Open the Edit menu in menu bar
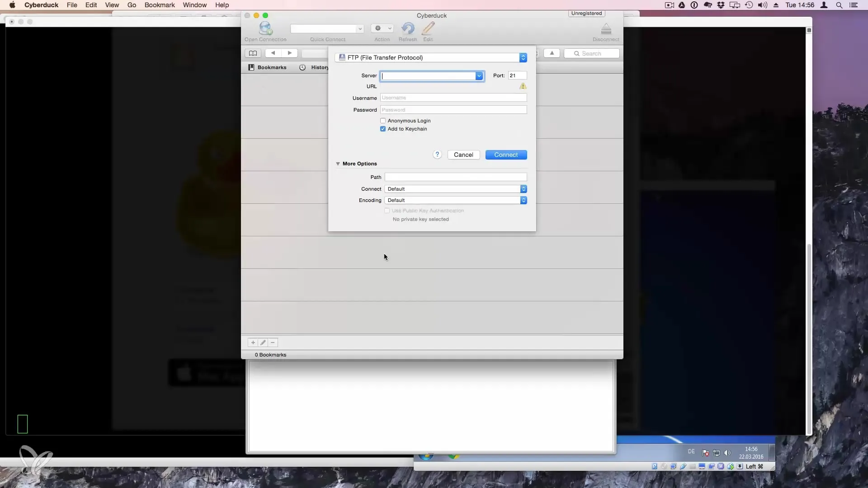Screen dimensions: 868x488 [91, 5]
